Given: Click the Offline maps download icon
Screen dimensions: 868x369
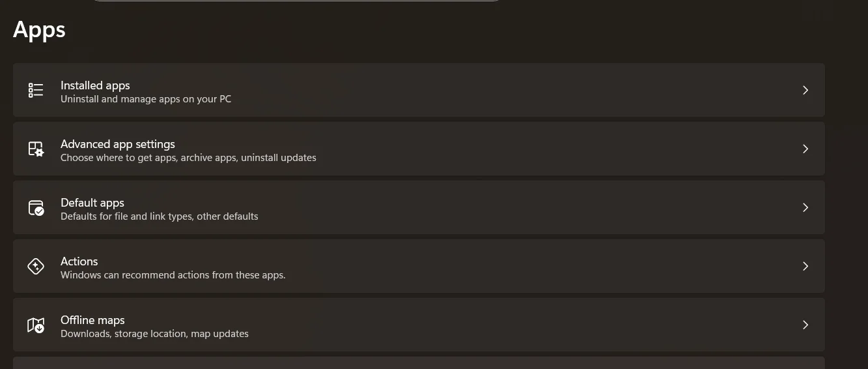Looking at the screenshot, I should click(36, 325).
